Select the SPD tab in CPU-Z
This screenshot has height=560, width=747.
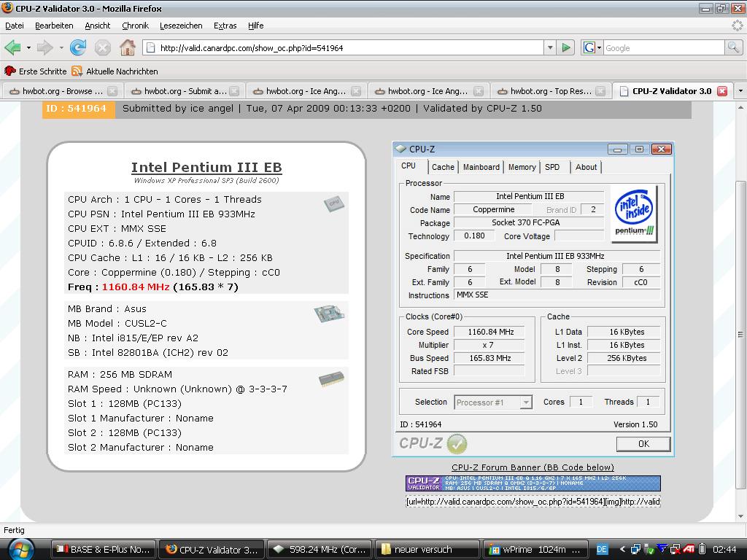coord(552,167)
